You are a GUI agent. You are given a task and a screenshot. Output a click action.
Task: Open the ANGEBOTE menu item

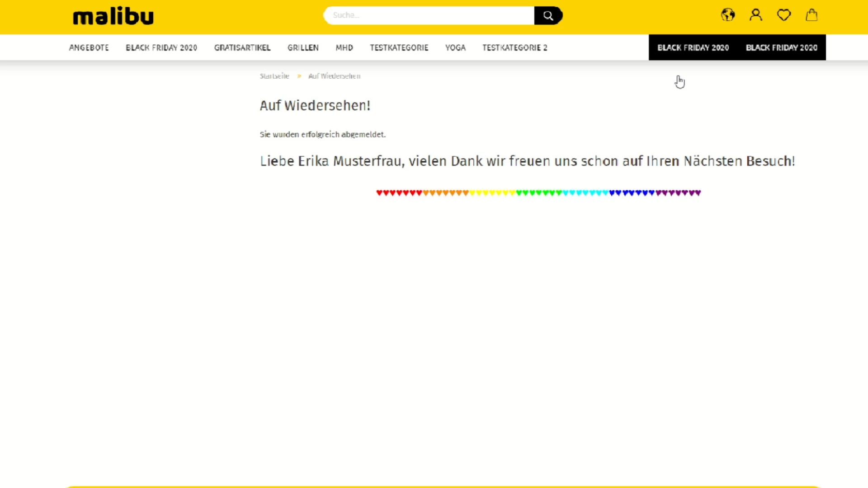89,47
